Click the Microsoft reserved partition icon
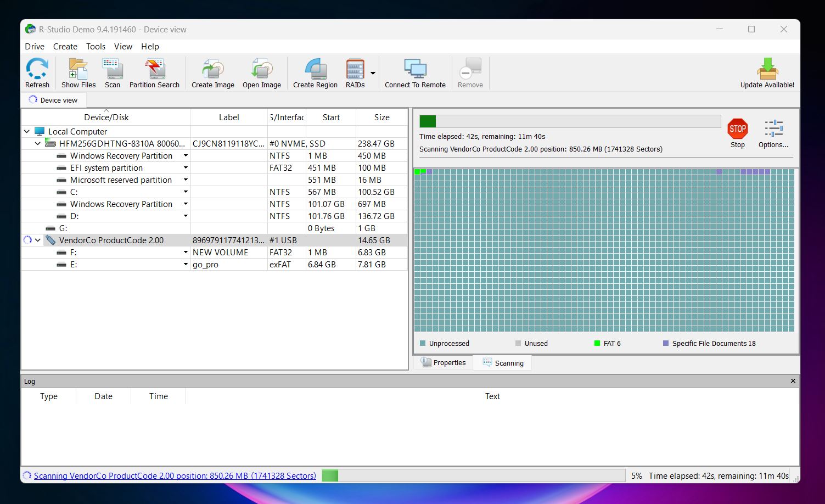 [x=61, y=180]
